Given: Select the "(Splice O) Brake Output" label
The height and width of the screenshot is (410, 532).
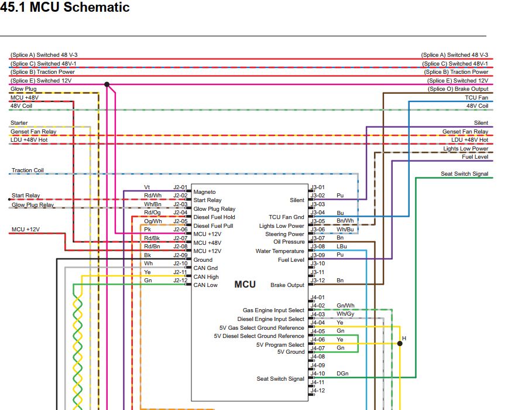Looking at the screenshot, I should click(x=458, y=89).
